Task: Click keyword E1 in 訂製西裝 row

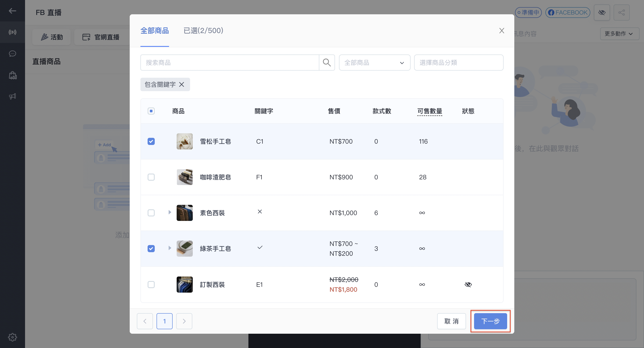Action: (x=259, y=284)
